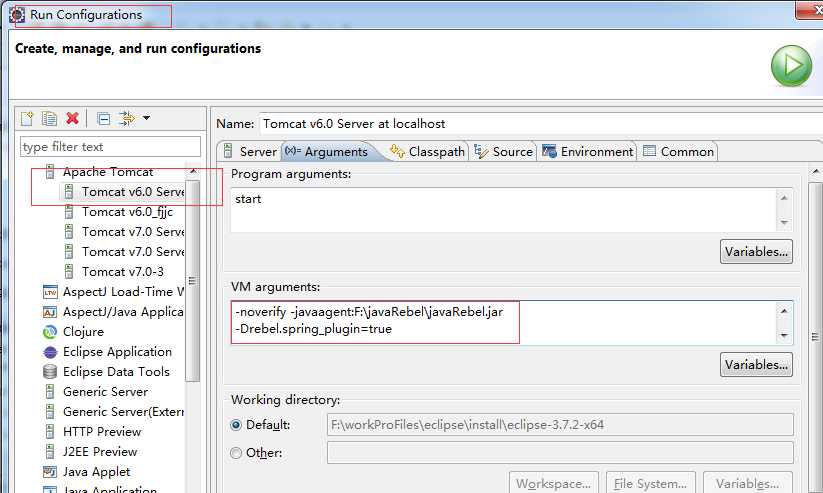
Task: Click the Eclipse Application sphere icon
Action: click(x=50, y=352)
